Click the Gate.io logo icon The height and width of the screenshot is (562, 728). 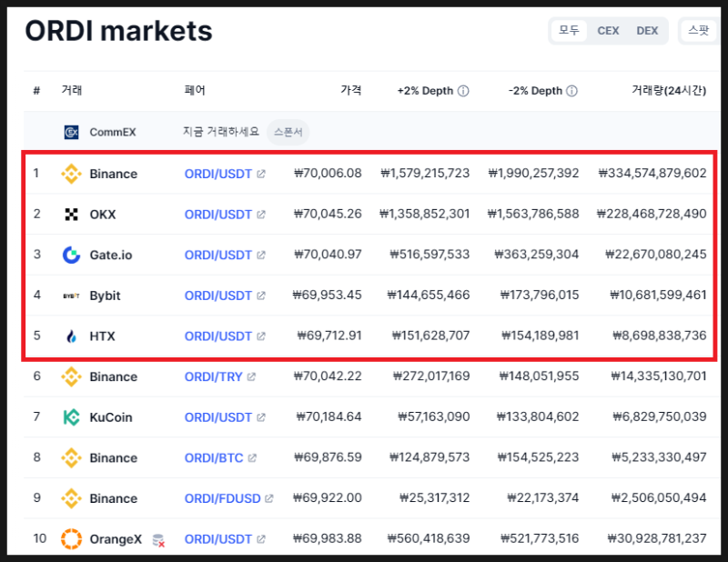71,255
